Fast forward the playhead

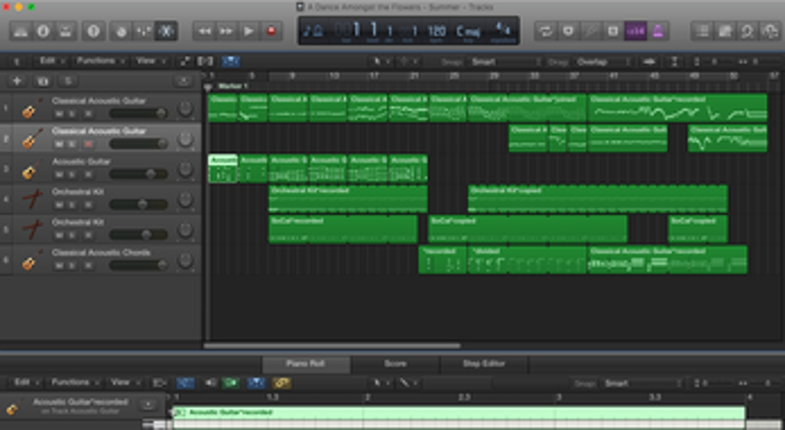[x=226, y=32]
